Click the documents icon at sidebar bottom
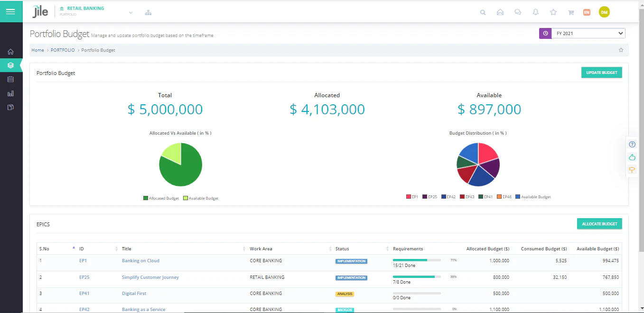 point(11,107)
